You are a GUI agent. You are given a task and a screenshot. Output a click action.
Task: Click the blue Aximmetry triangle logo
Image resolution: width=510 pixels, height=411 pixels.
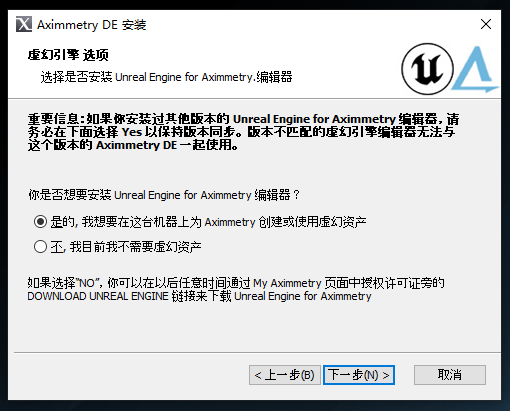475,69
